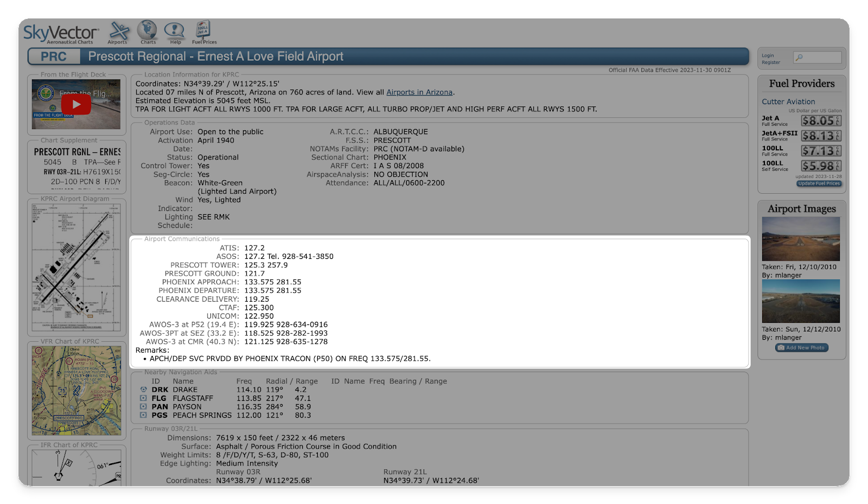Click the UNICOM frequency 122.950

point(259,316)
